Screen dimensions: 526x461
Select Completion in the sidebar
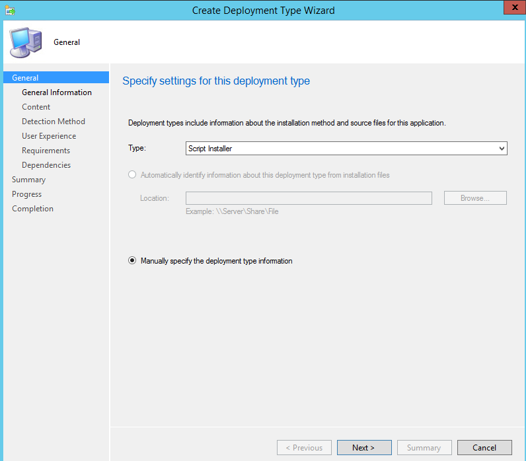coord(33,208)
